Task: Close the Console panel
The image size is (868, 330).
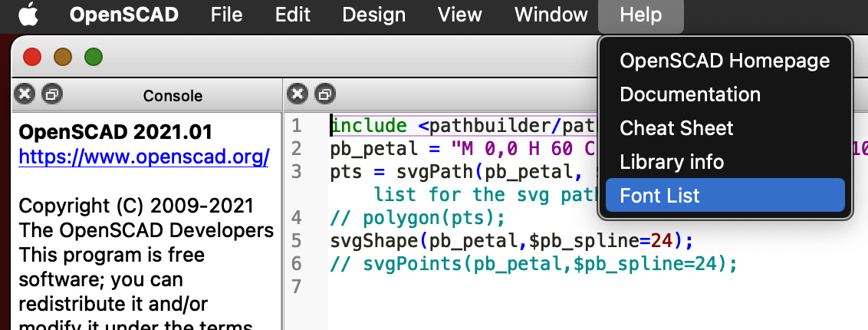Action: [x=25, y=94]
